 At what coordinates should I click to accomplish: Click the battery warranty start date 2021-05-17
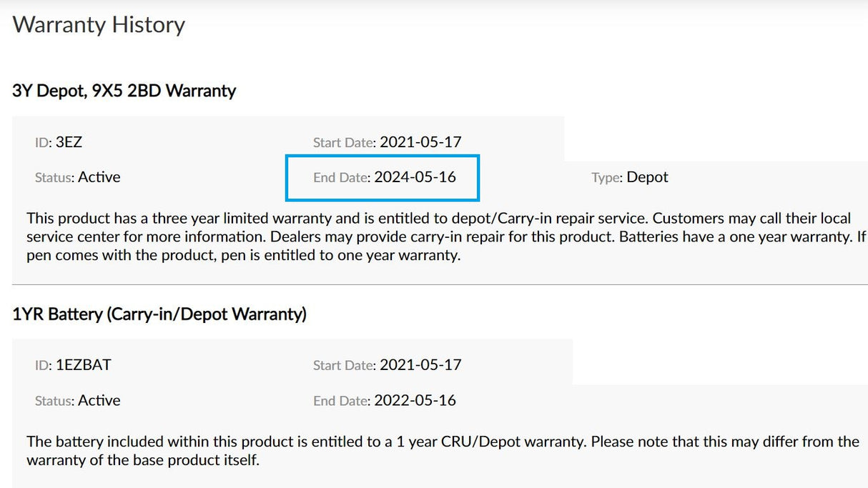(x=420, y=365)
